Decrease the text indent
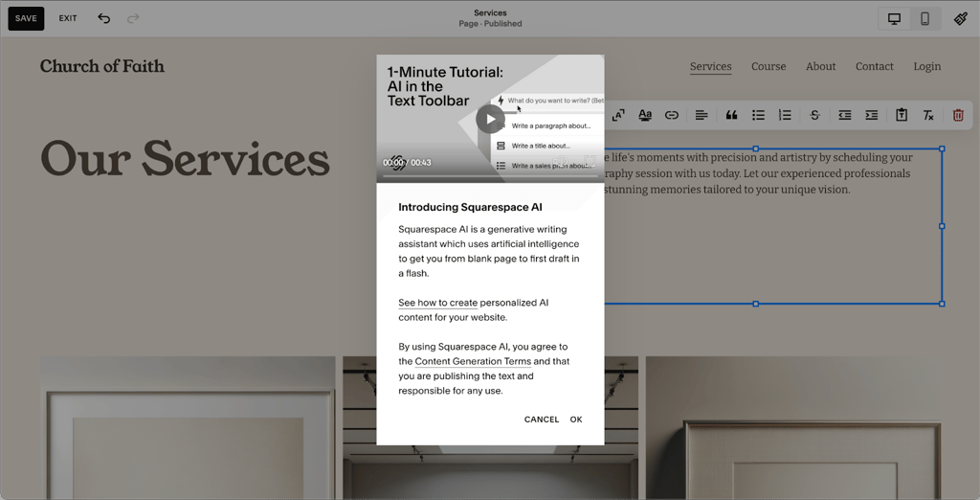 click(844, 115)
